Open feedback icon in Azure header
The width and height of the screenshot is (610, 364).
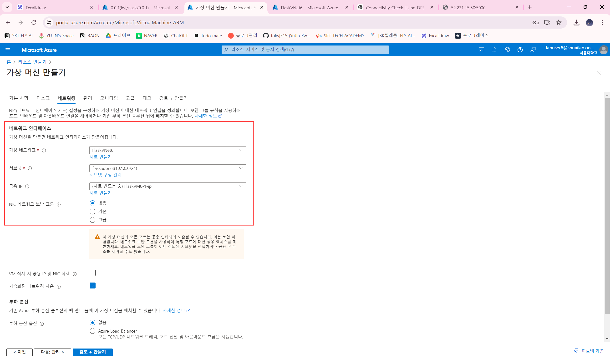pos(533,50)
